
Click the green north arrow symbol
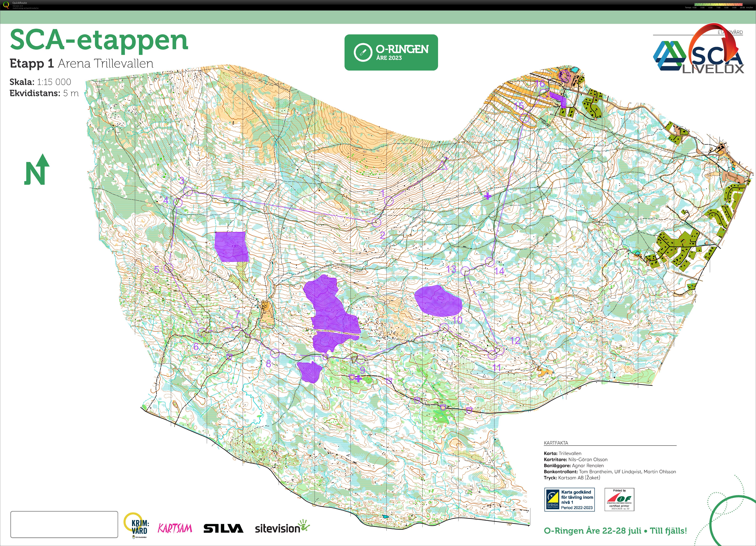tap(37, 169)
